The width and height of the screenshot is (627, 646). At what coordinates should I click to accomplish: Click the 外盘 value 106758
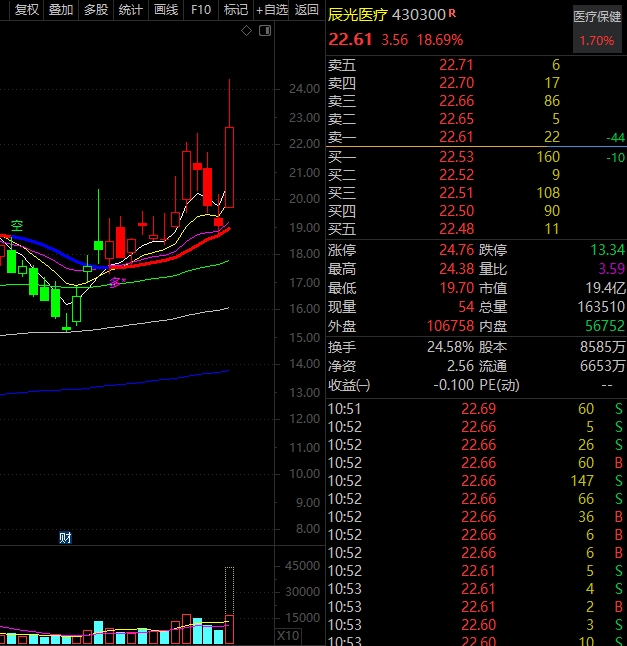point(450,326)
